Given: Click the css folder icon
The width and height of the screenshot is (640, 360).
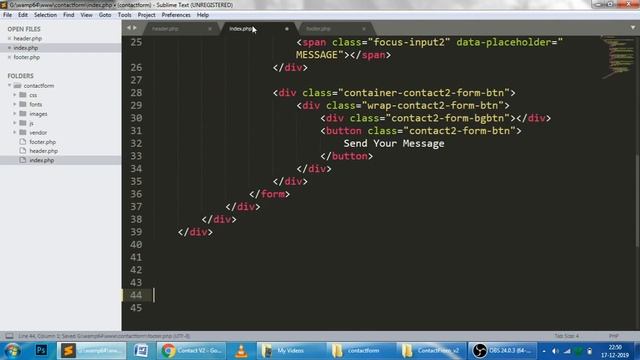Looking at the screenshot, I should [23, 95].
